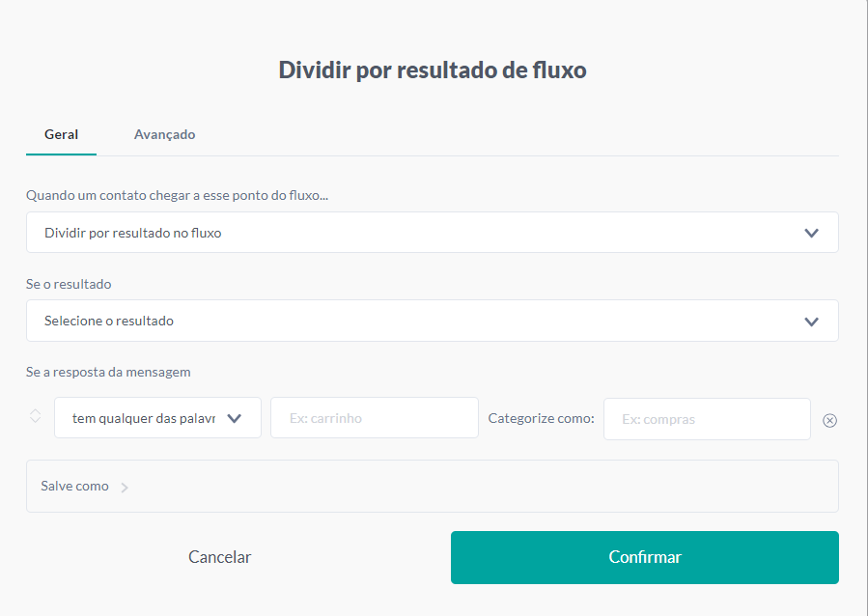
Task: Click the rule reorder handle icon
Action: tap(35, 417)
